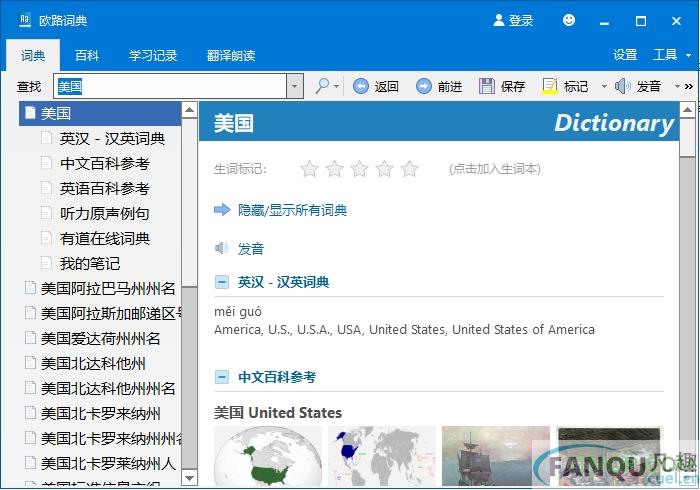700x490 pixels.
Task: Set second star of 生词标记 rating
Action: click(334, 169)
